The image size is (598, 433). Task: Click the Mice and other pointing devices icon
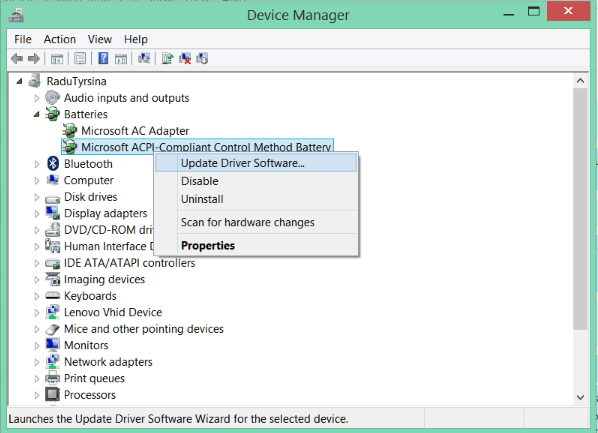tap(53, 329)
